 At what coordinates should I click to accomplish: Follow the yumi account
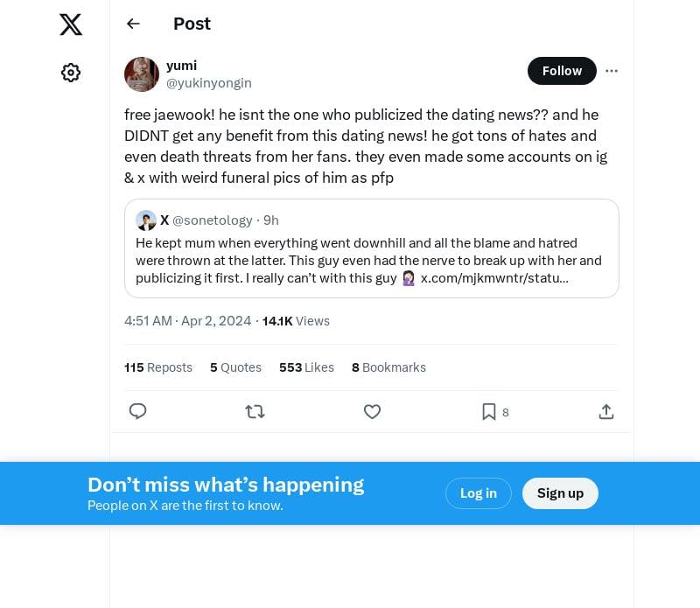click(562, 71)
